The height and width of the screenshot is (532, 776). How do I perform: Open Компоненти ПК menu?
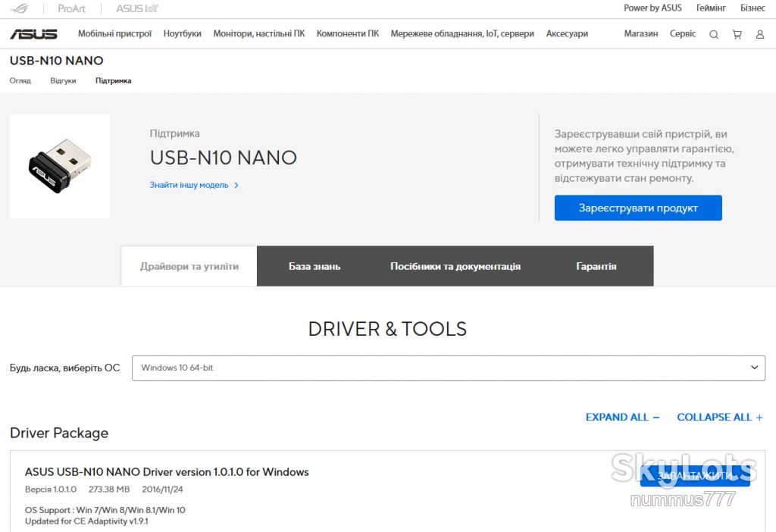pos(347,33)
